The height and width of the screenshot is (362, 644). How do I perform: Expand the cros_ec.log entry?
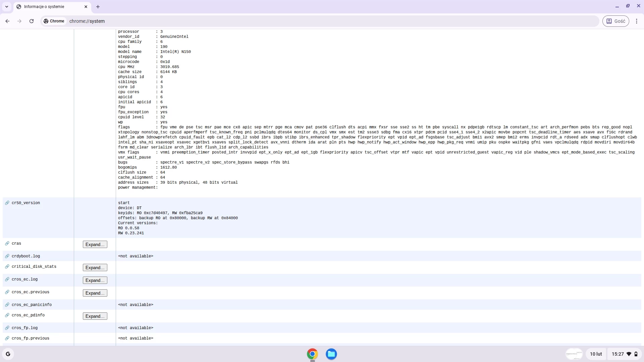(x=95, y=280)
